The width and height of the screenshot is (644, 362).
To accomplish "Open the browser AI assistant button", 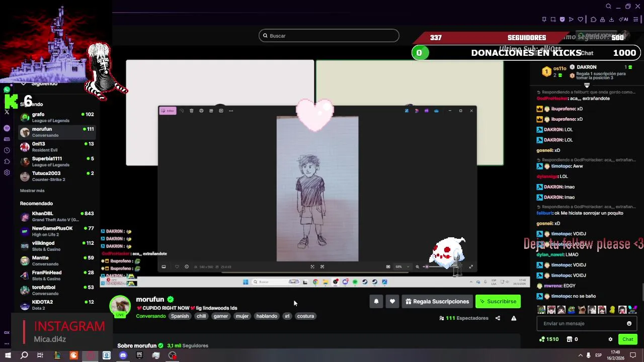I will click(624, 20).
